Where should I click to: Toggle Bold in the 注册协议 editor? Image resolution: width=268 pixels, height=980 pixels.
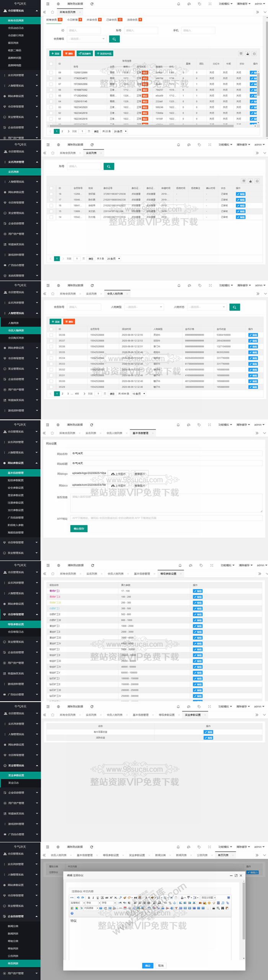[x=89, y=897]
